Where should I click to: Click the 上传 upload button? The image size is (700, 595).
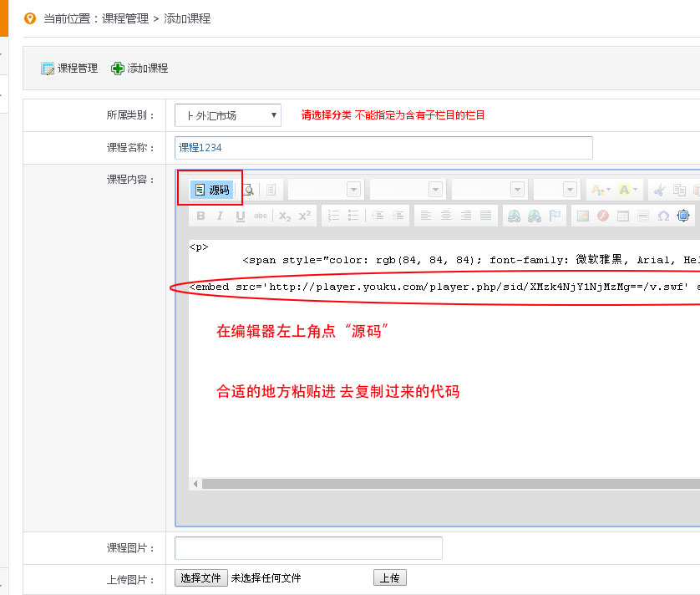click(x=389, y=577)
